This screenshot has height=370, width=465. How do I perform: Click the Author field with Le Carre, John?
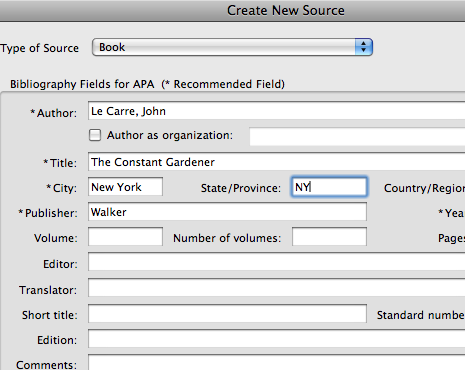coord(277,111)
